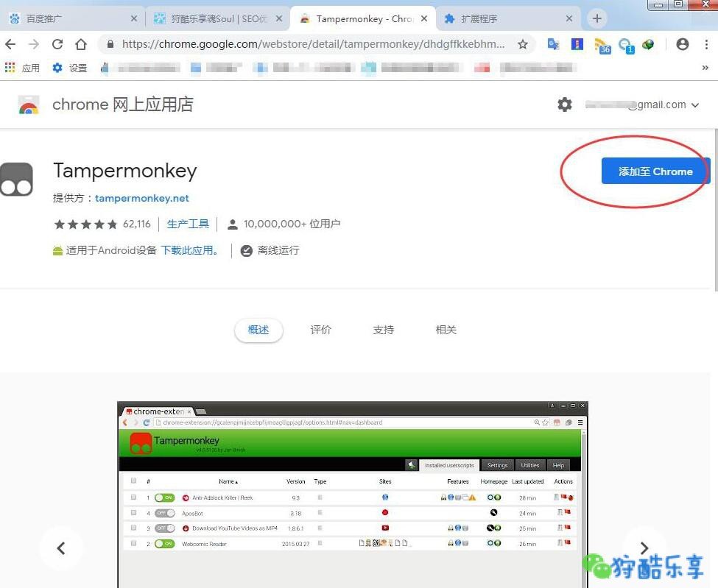This screenshot has width=718, height=588.
Task: Close the Tampermonkey tab
Action: [424, 18]
